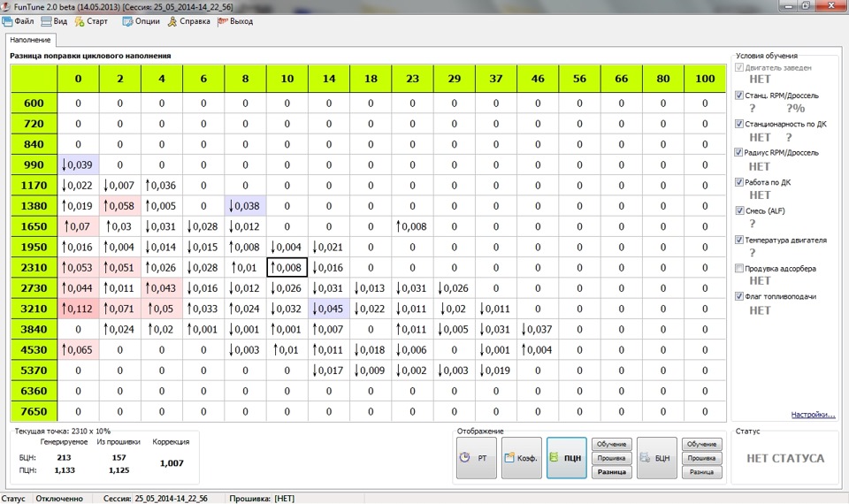Select cell 0,039 in row 990
The image size is (849, 504).
coord(78,164)
